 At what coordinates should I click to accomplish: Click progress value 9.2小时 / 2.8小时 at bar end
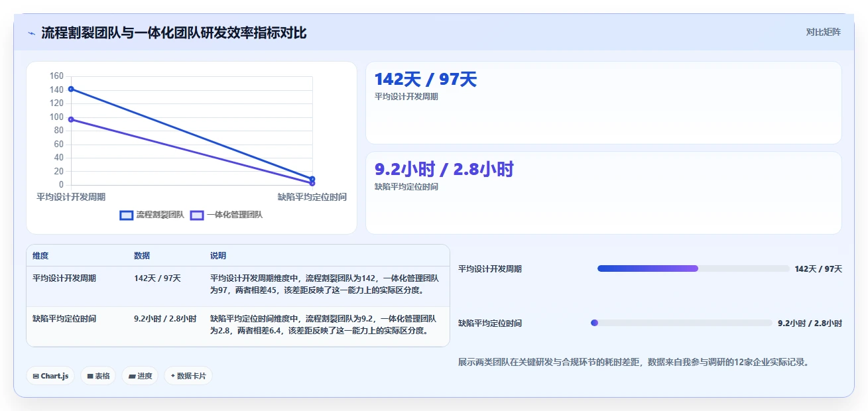(810, 323)
